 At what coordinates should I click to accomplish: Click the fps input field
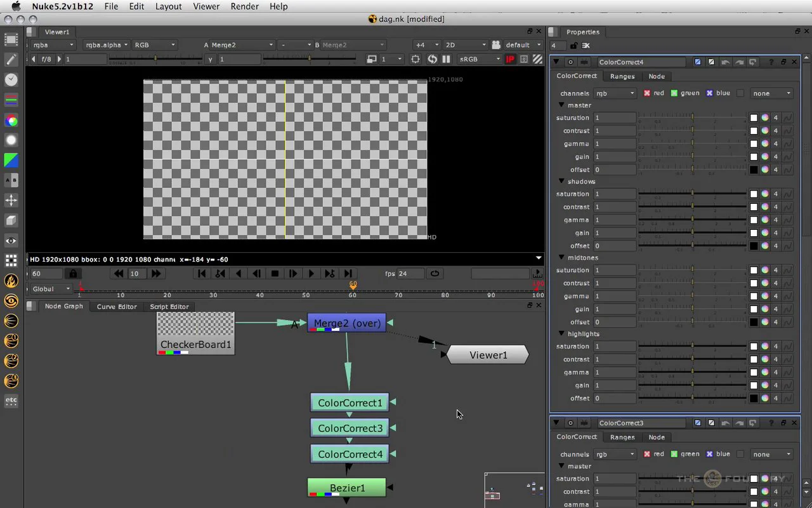410,274
